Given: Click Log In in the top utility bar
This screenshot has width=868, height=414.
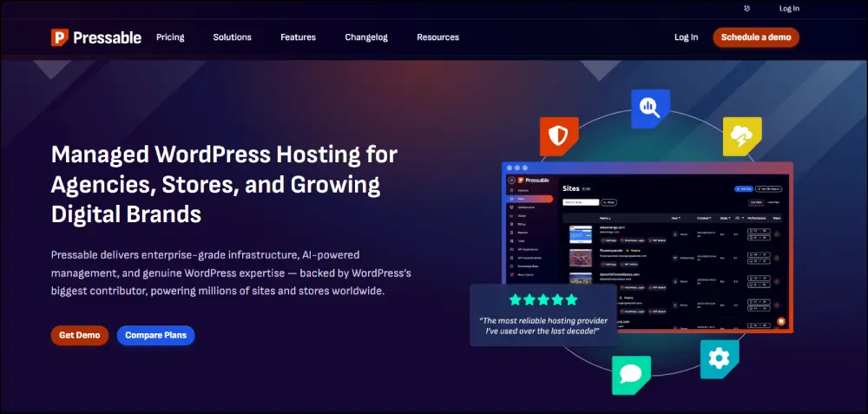Looking at the screenshot, I should (789, 9).
